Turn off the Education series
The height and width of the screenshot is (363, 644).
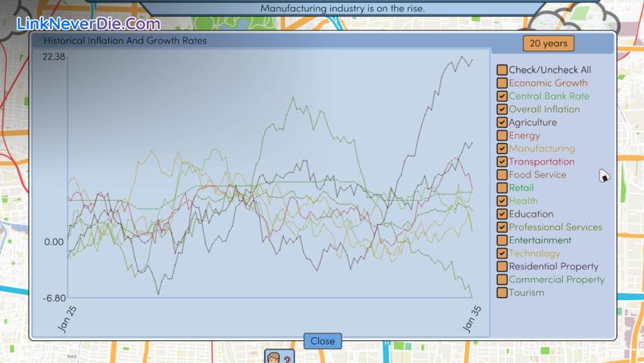pos(502,214)
